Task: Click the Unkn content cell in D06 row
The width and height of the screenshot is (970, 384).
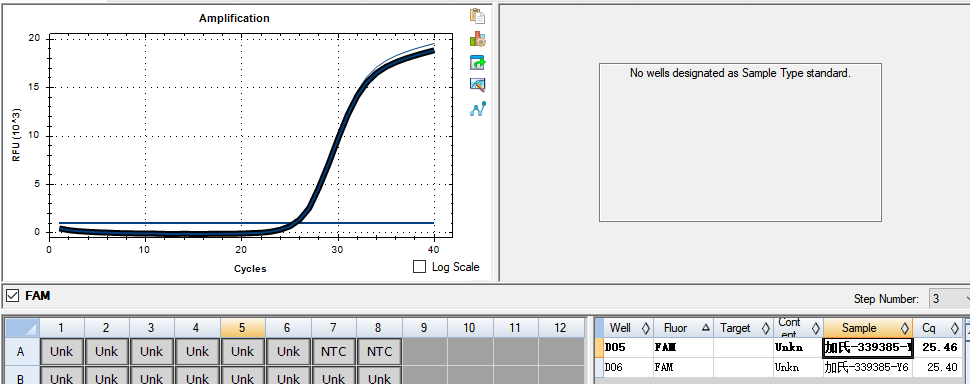Action: pos(798,367)
